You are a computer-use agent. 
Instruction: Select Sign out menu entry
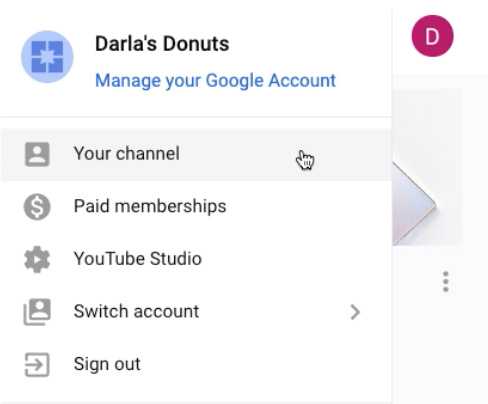click(x=196, y=364)
